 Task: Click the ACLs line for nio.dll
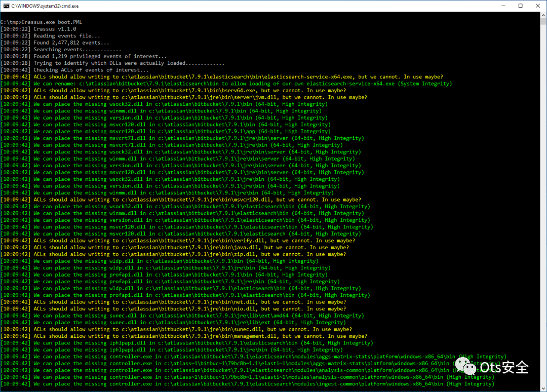(x=173, y=308)
